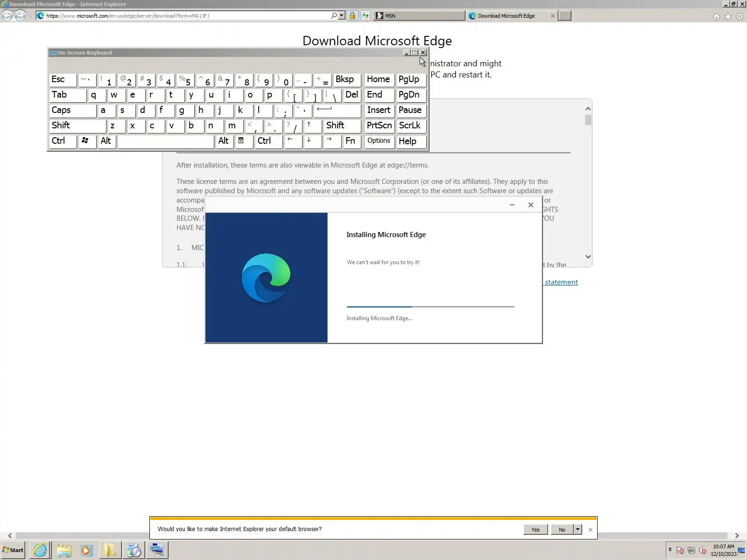Expand the address bar autocomplete dropdown
747x560 pixels.
[342, 16]
